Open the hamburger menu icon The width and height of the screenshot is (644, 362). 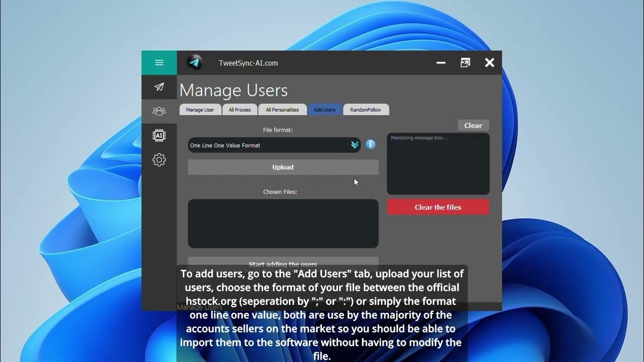pyautogui.click(x=159, y=62)
